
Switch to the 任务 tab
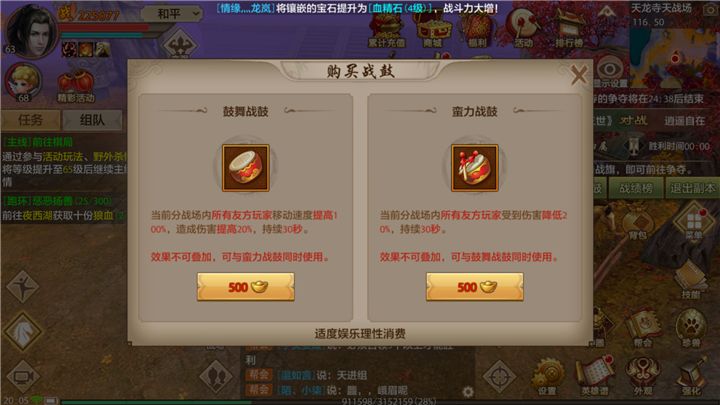[x=31, y=120]
